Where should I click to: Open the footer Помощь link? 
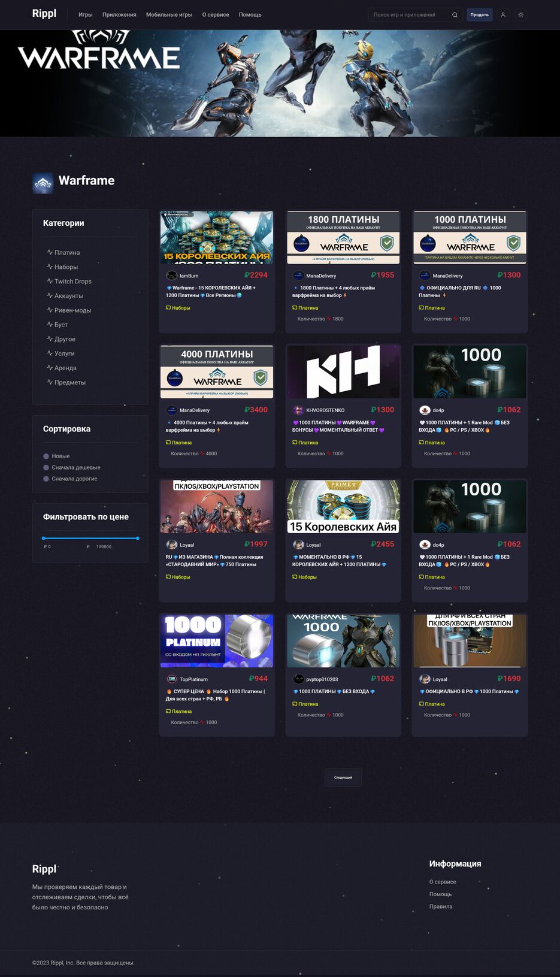(x=440, y=894)
